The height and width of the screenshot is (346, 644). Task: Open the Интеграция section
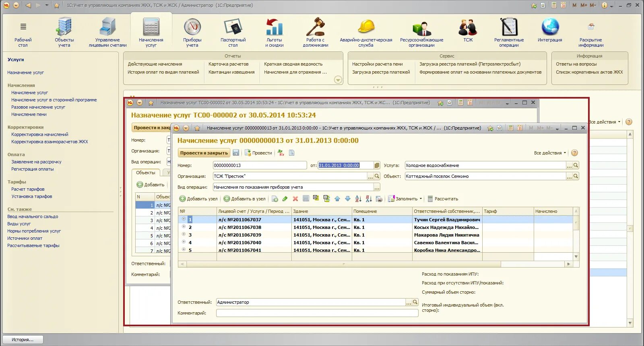(550, 30)
